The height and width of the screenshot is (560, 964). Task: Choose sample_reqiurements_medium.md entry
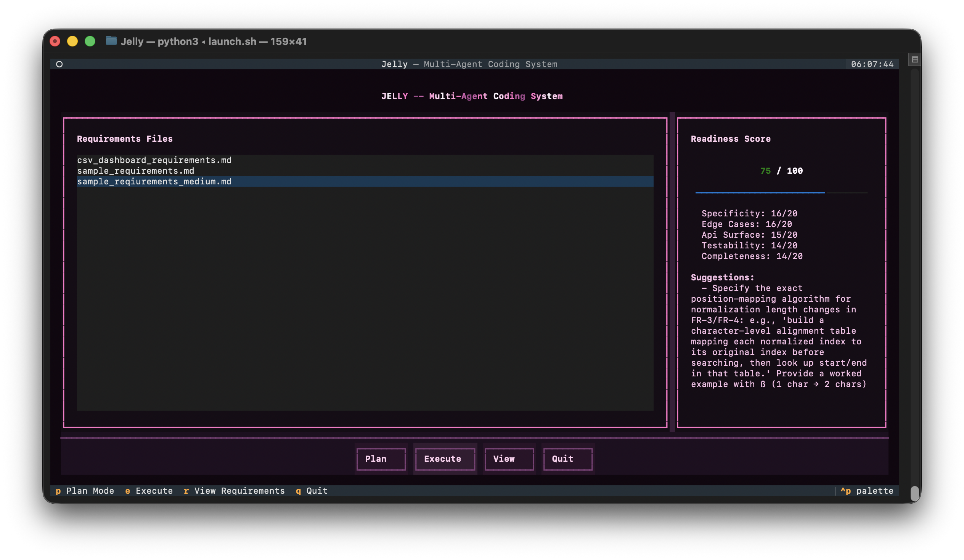coord(154,182)
